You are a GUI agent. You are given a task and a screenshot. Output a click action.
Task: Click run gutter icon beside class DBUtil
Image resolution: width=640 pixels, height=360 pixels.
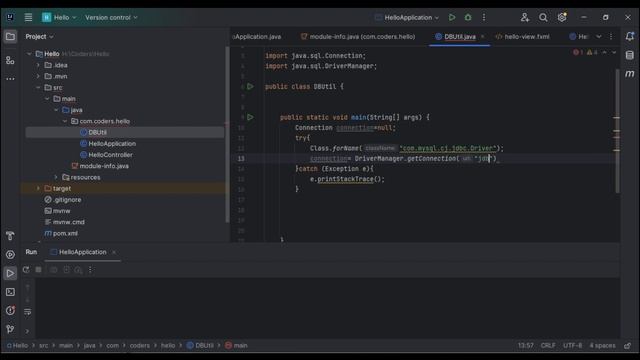pyautogui.click(x=250, y=87)
